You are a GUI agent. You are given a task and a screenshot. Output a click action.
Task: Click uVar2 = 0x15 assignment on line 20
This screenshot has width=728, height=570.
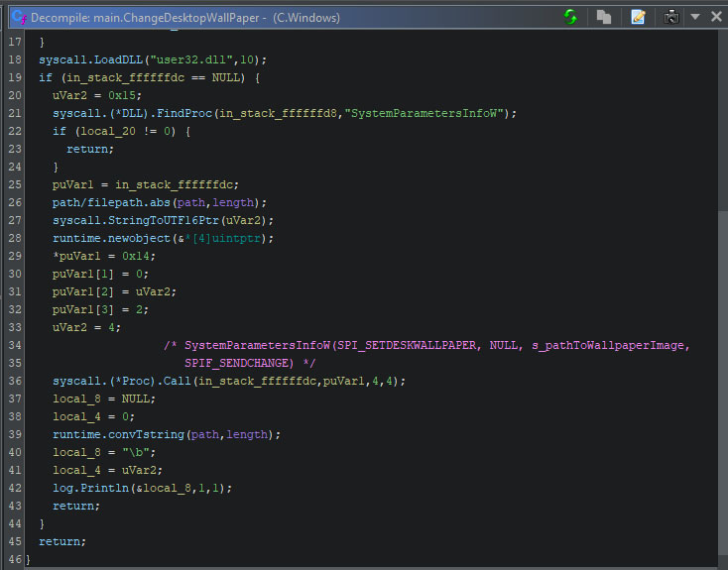point(97,95)
